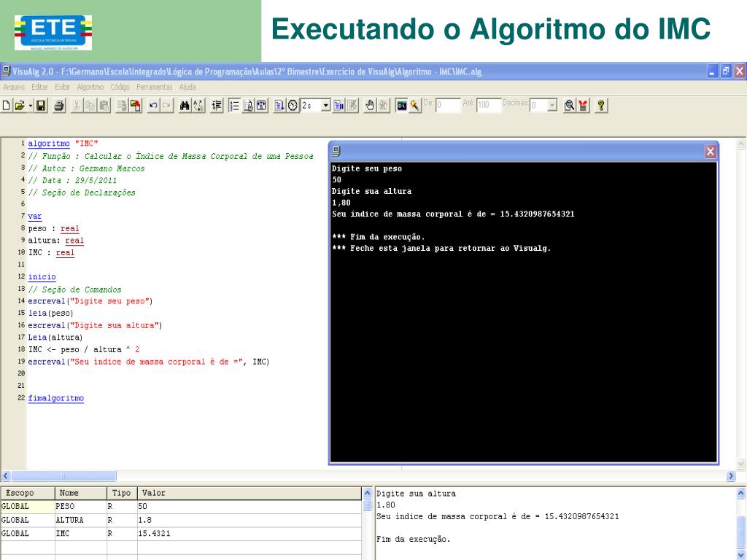
Task: Toggle line numbering icon
Action: tap(234, 105)
